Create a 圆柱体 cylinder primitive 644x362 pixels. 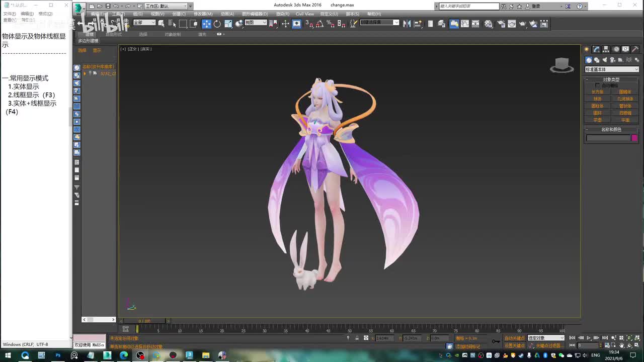click(x=597, y=106)
